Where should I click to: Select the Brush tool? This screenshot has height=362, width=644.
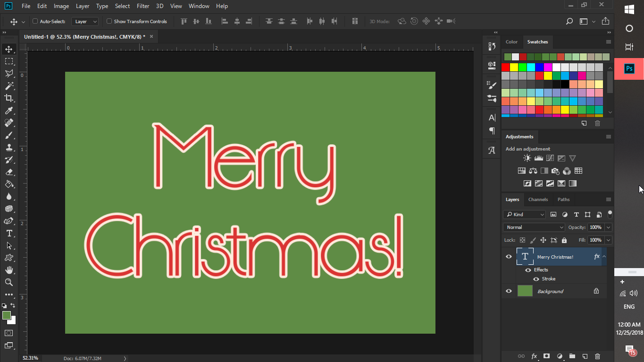9,135
